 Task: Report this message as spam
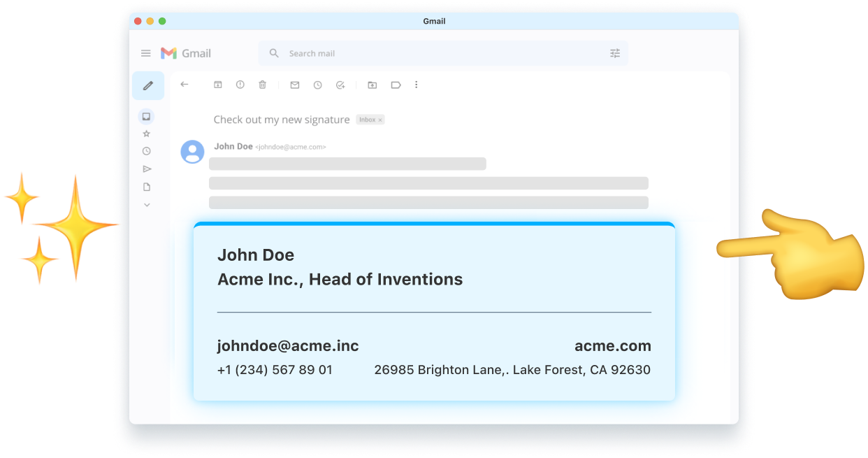[x=240, y=85]
